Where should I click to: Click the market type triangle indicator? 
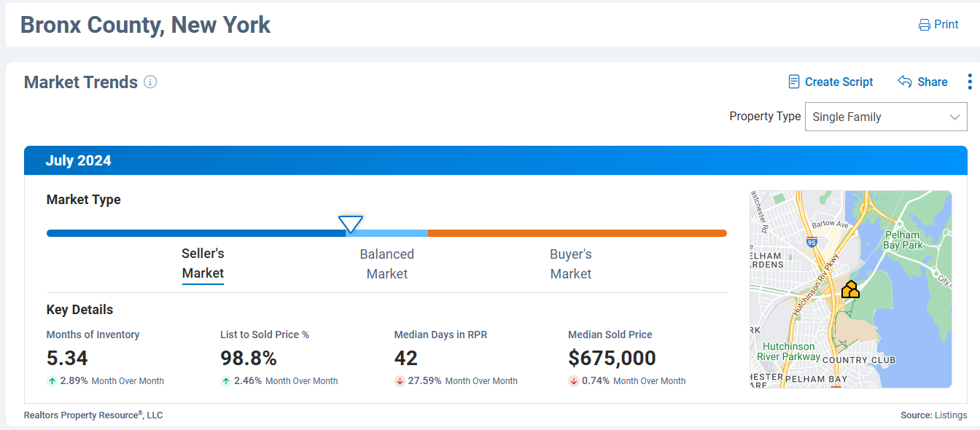point(351,223)
